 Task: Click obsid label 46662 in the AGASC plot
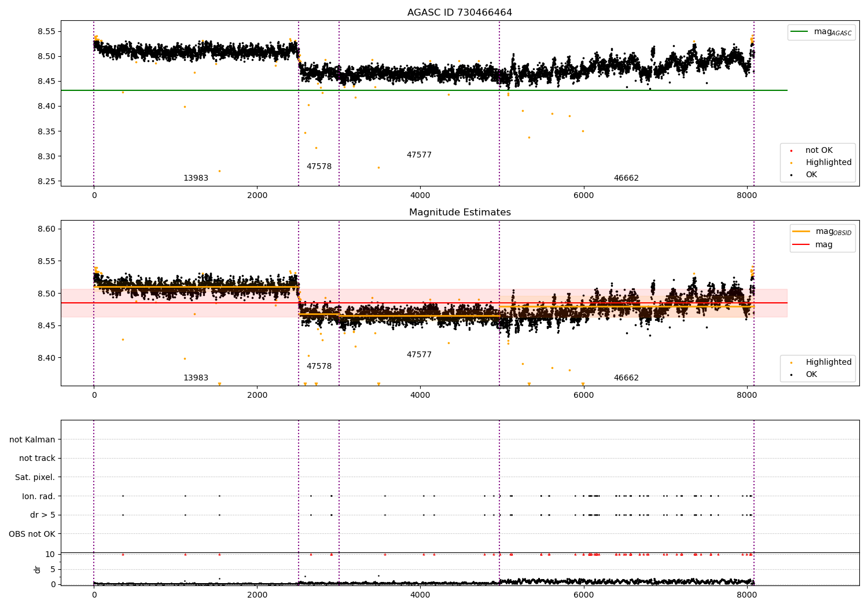[626, 178]
